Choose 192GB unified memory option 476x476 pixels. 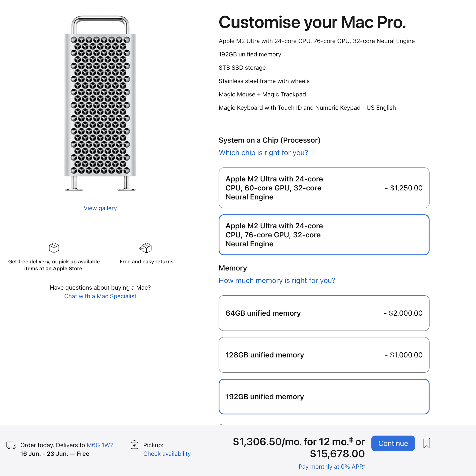coord(324,397)
